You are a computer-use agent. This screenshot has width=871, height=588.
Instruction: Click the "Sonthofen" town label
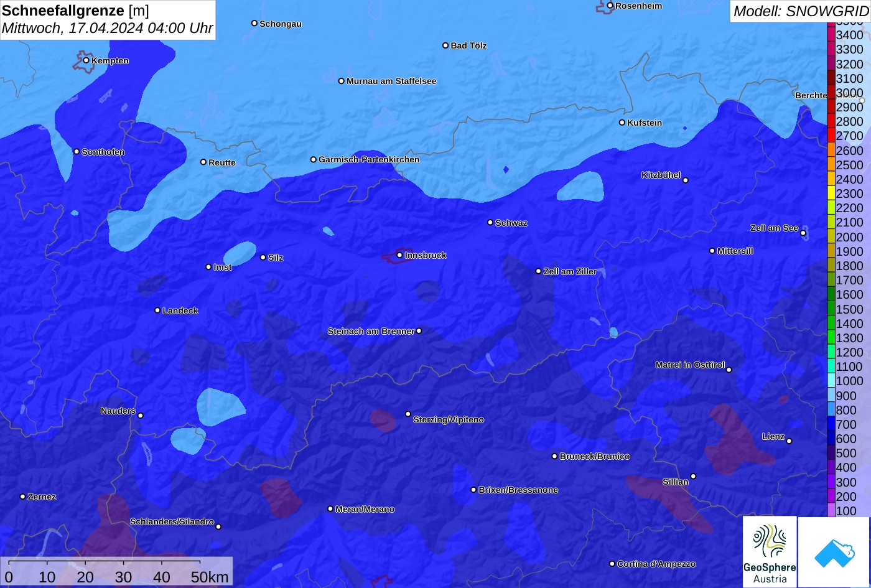103,152
